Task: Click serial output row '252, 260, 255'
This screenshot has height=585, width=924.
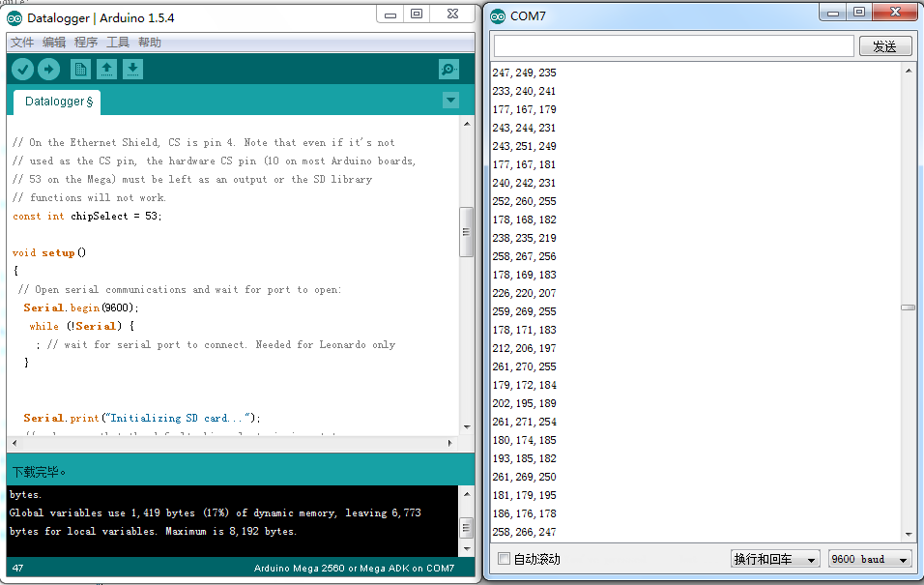Action: click(525, 201)
